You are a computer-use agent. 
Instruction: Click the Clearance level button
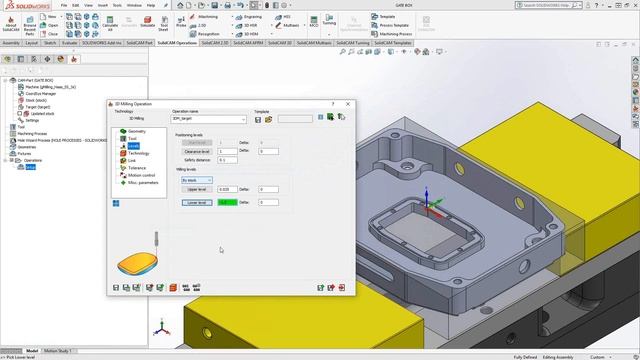tap(197, 151)
